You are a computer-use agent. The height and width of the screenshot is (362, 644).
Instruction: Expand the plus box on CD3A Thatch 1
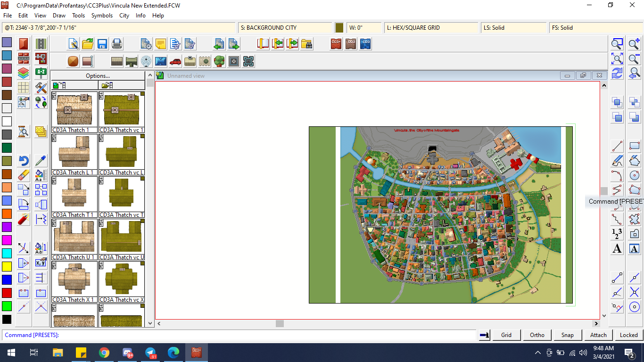click(54, 95)
